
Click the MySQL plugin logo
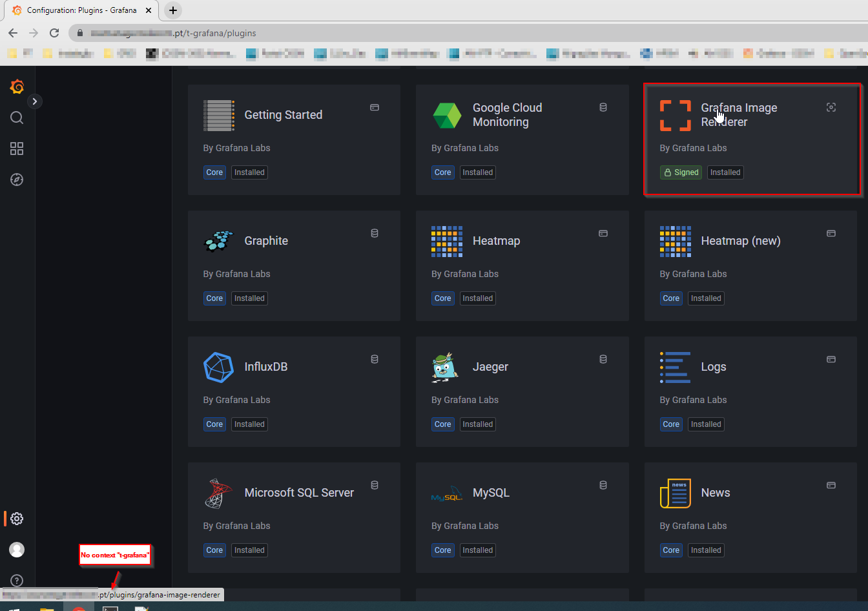446,493
